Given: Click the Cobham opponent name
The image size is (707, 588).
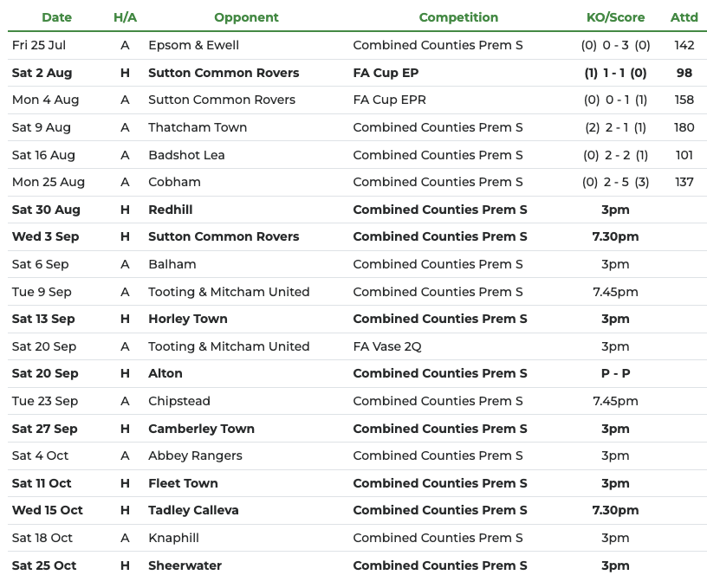Looking at the screenshot, I should (x=174, y=182).
